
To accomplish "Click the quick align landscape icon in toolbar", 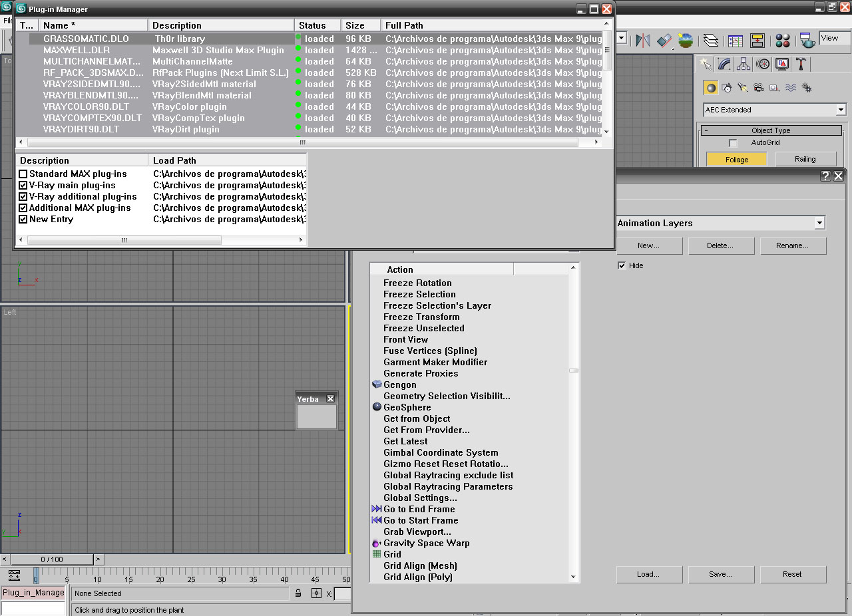I will coord(686,41).
